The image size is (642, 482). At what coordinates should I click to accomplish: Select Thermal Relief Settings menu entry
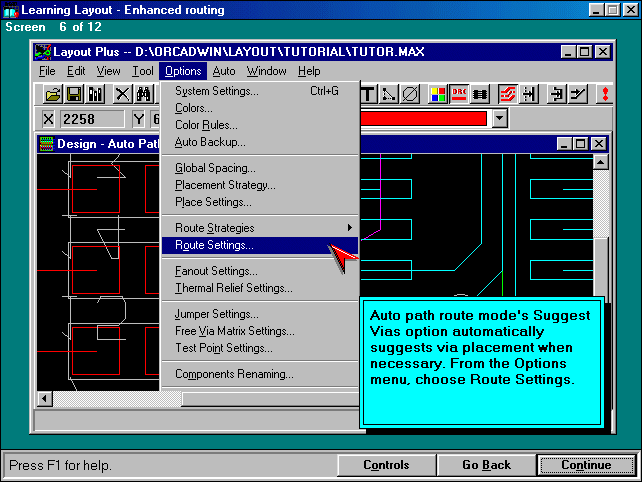point(233,288)
